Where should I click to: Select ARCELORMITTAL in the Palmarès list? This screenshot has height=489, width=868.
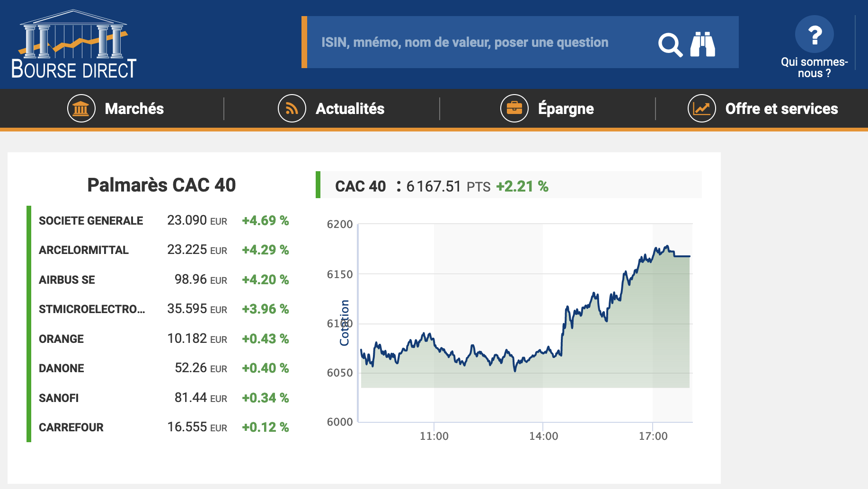[x=84, y=250]
